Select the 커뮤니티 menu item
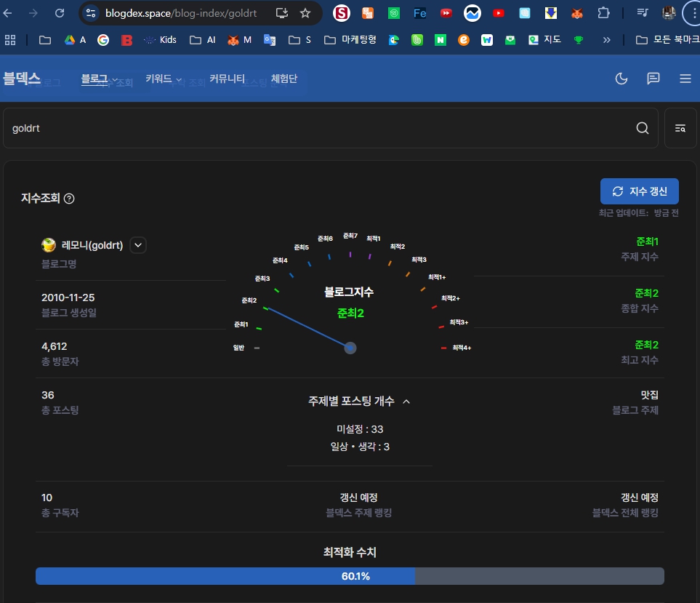 coord(227,79)
